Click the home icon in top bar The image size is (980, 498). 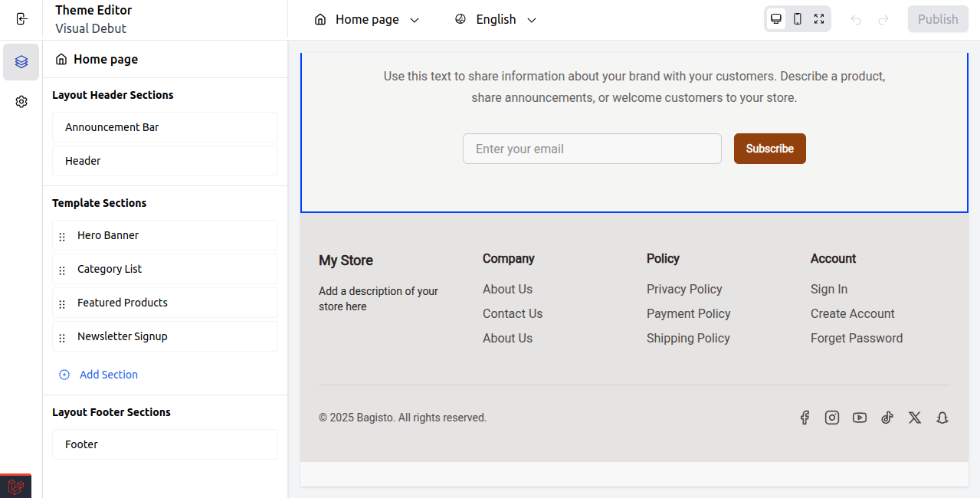320,19
